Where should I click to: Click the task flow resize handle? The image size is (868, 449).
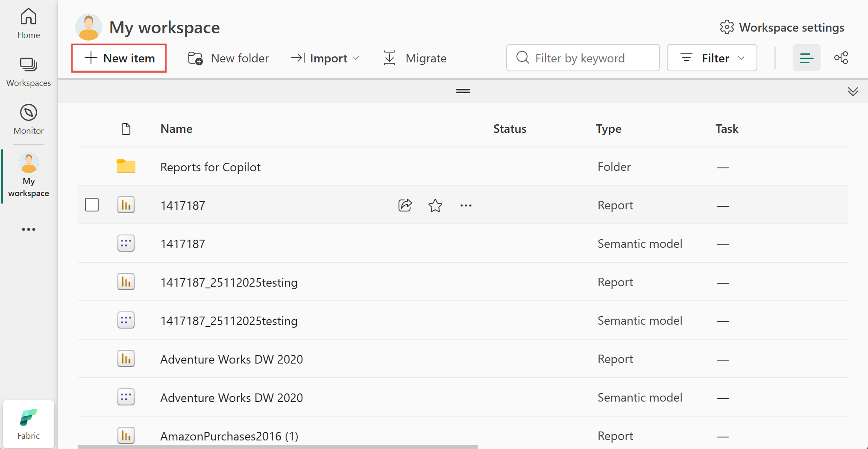coord(463,91)
